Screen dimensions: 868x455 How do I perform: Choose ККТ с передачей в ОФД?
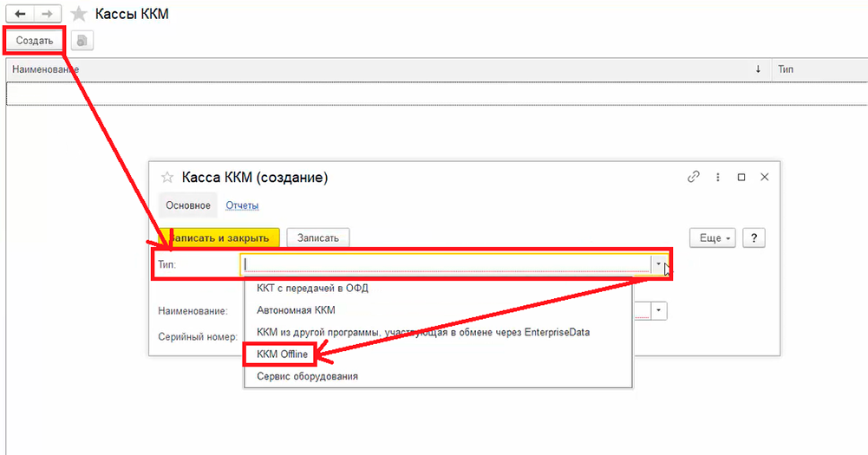click(x=312, y=288)
